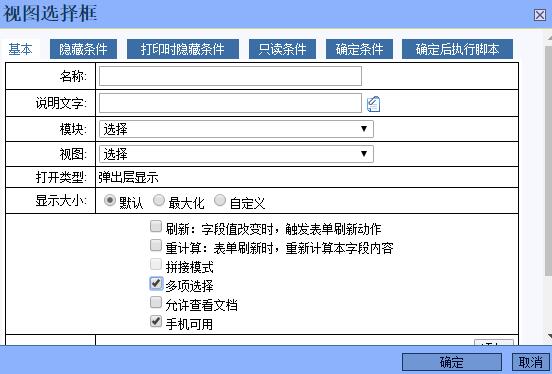Select 默认 display size radio
552x374 pixels.
click(x=109, y=201)
